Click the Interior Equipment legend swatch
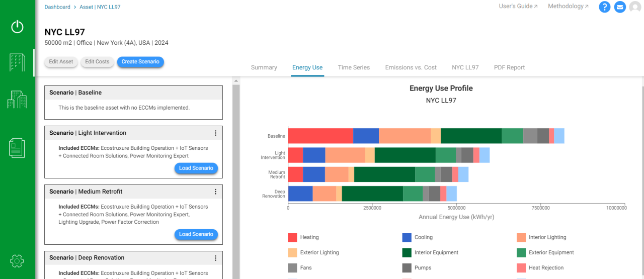 [407, 252]
